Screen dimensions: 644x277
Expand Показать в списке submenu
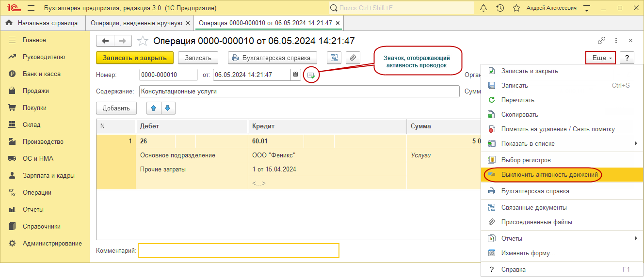pyautogui.click(x=563, y=143)
